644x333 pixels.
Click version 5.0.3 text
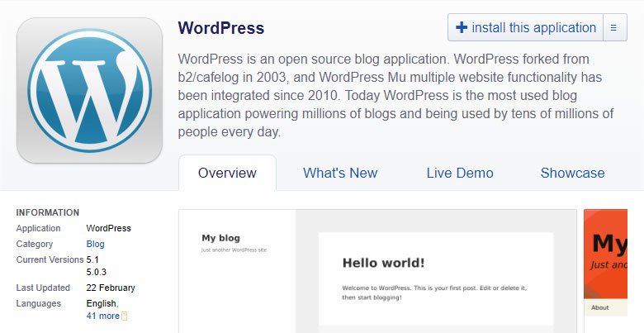point(96,272)
